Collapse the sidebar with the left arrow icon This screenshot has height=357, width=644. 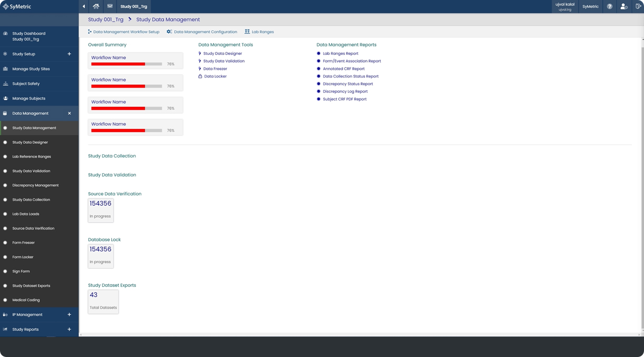coord(84,6)
